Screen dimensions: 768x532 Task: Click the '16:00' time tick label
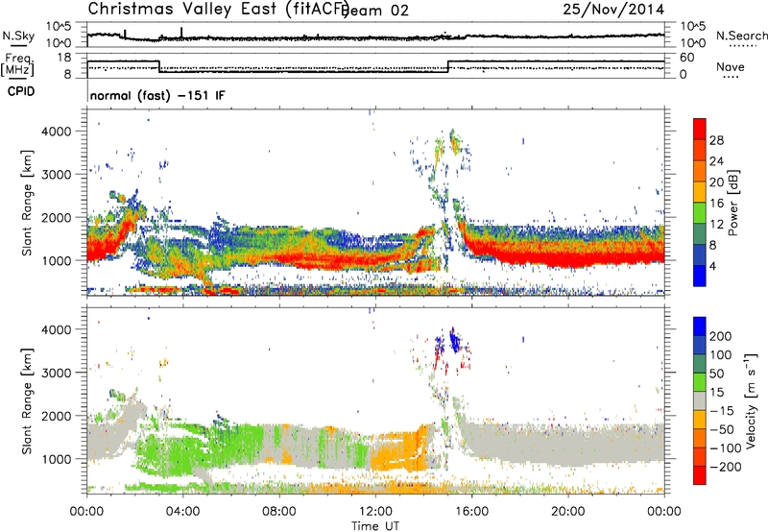pos(471,512)
